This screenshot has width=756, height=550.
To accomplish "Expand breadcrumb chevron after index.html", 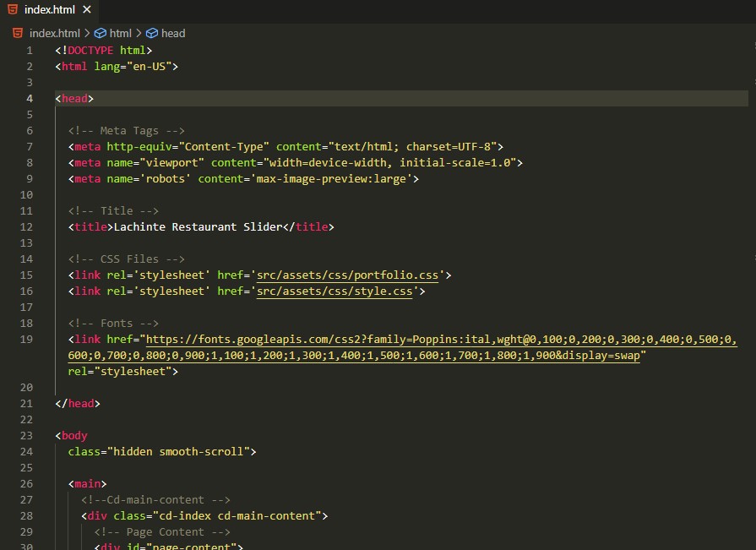I will pos(87,33).
